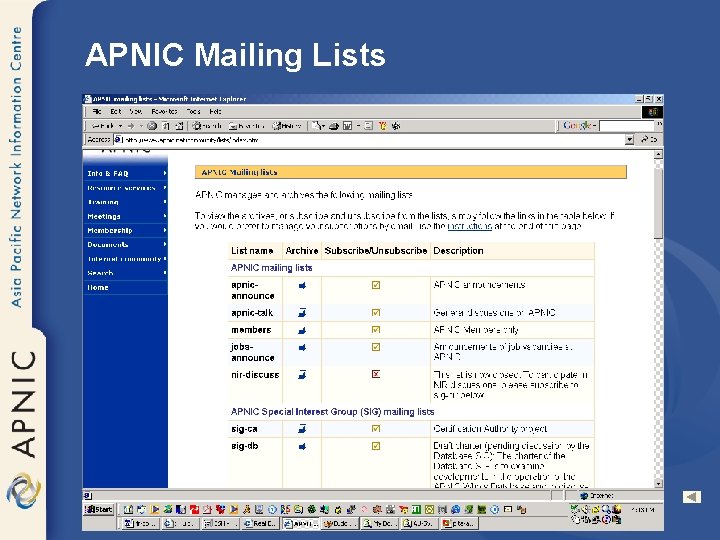This screenshot has width=720, height=540.
Task: Open the Help menu
Action: click(x=215, y=111)
